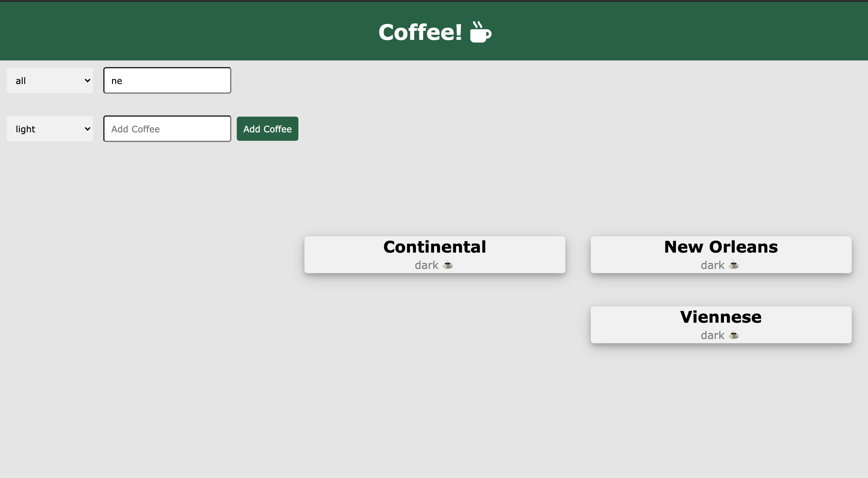Click the chevron on the 'all' filter dropdown
The height and width of the screenshot is (478, 868).
(87, 80)
